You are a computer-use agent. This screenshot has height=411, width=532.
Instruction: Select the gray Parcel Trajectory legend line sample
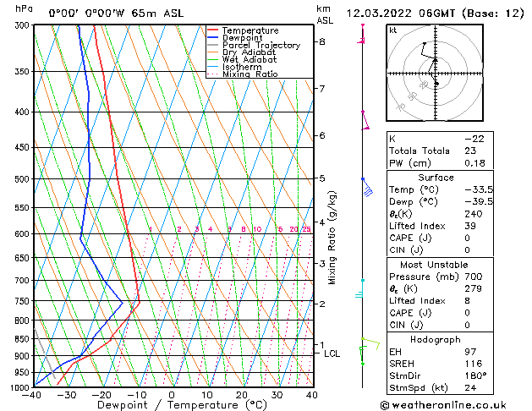[x=213, y=45]
